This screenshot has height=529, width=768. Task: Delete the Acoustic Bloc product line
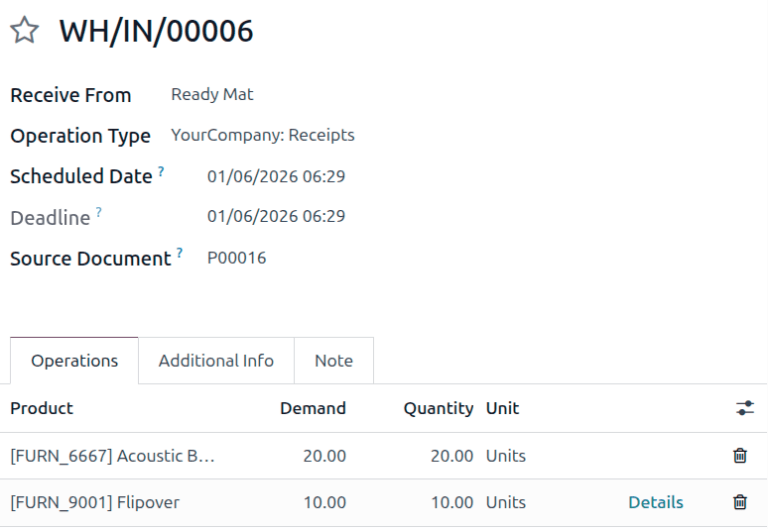pos(740,456)
